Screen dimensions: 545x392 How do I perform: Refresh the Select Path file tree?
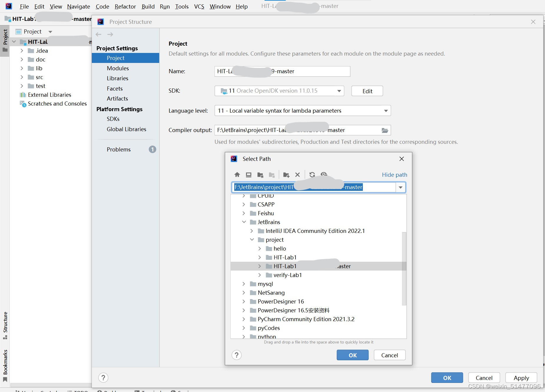(312, 175)
